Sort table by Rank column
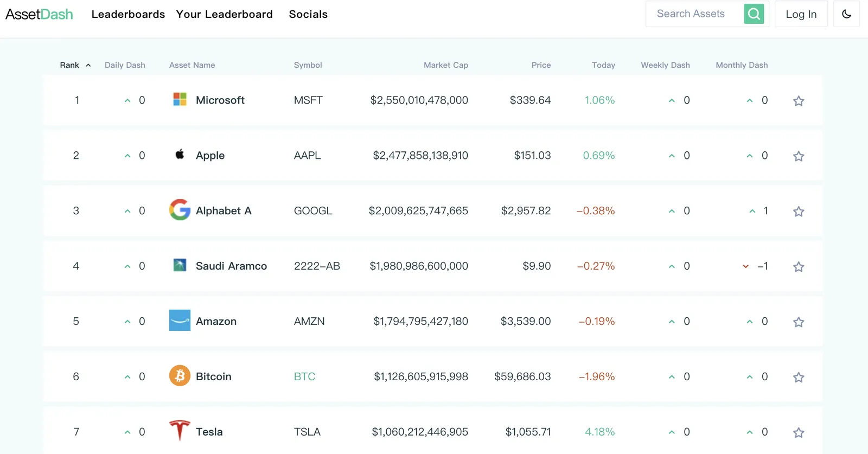This screenshot has height=454, width=868. [x=75, y=65]
